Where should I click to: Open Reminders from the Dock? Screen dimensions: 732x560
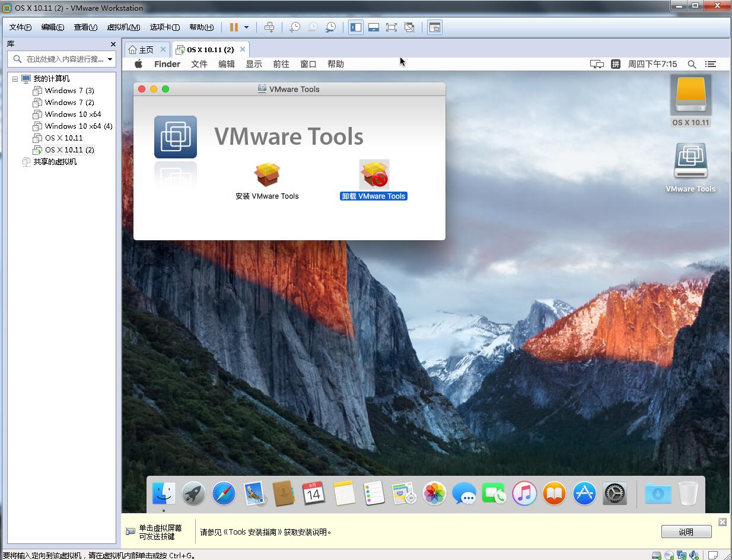pos(374,493)
